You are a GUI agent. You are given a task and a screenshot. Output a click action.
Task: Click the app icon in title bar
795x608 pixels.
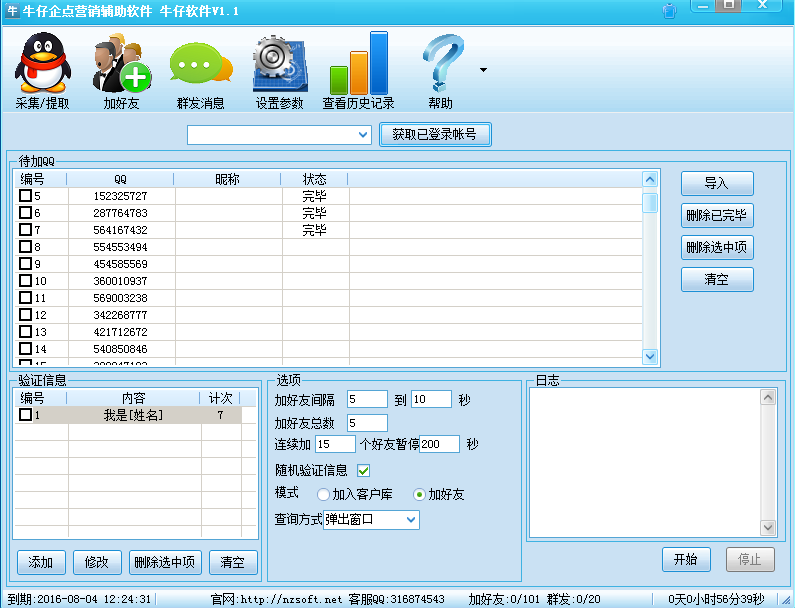[13, 11]
